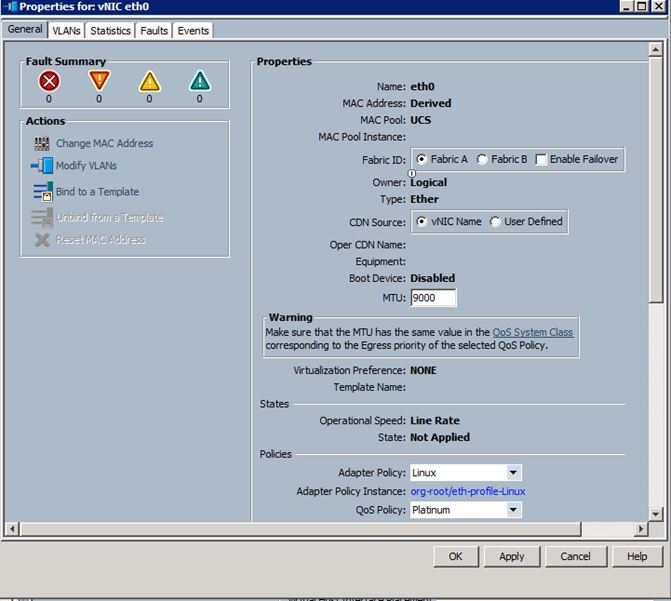Click the window title bar vNIC icon
Viewport: 671px width, 601px height.
9,7
